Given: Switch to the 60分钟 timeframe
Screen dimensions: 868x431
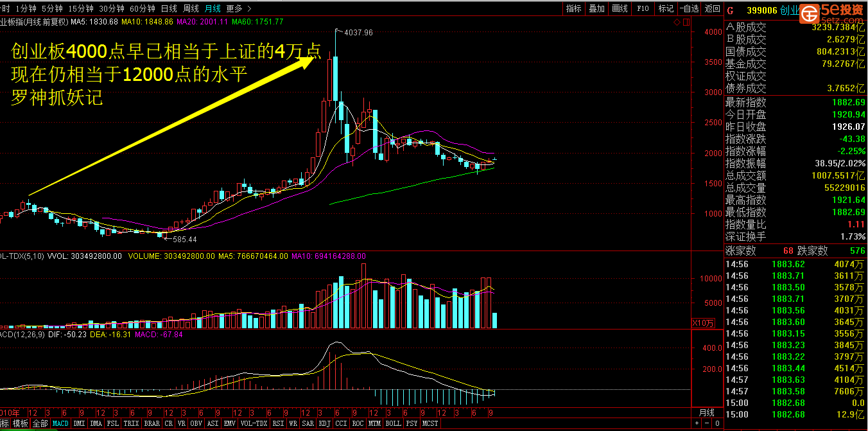Looking at the screenshot, I should (143, 8).
